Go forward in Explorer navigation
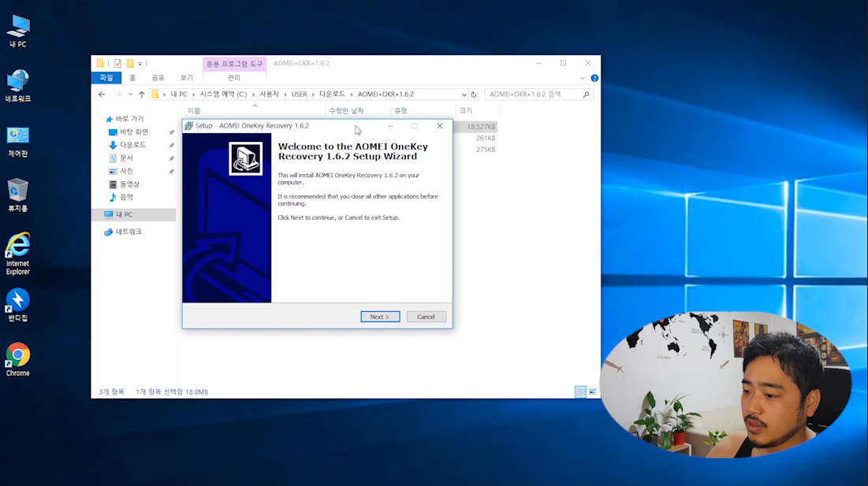 [117, 95]
